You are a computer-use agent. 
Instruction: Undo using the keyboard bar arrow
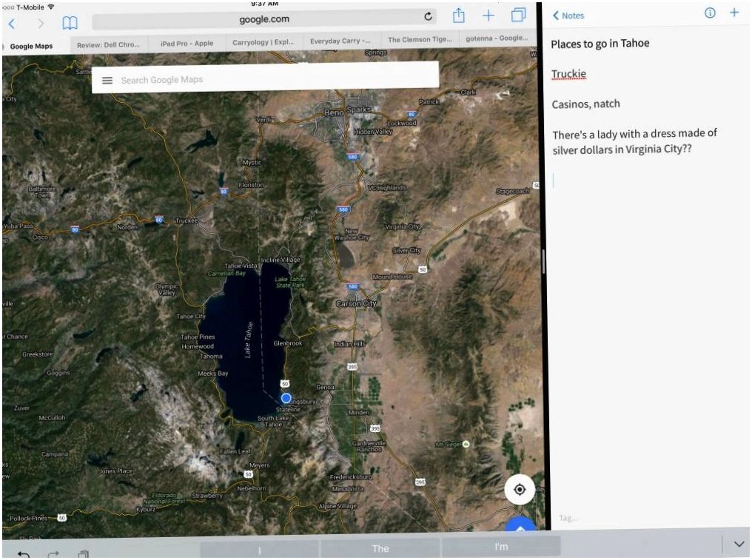(x=24, y=554)
